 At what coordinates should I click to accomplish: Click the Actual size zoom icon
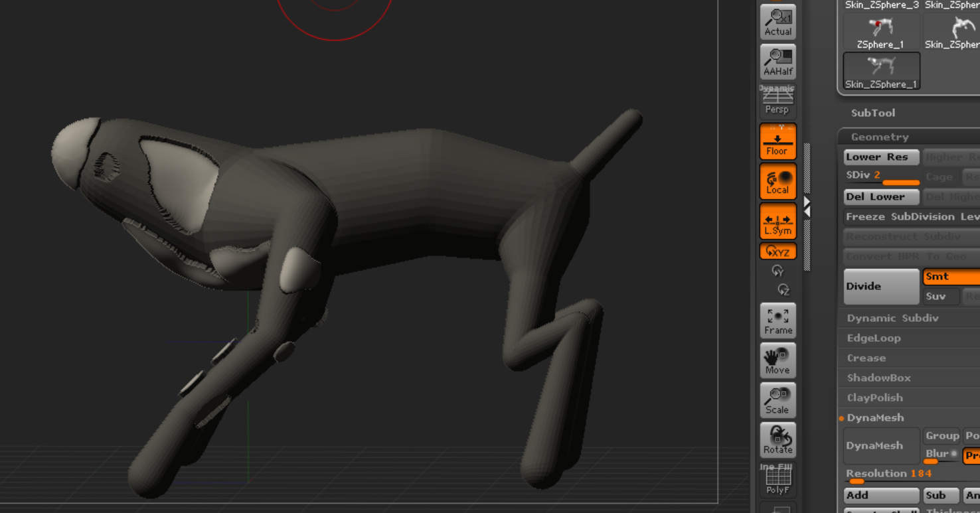(x=777, y=22)
